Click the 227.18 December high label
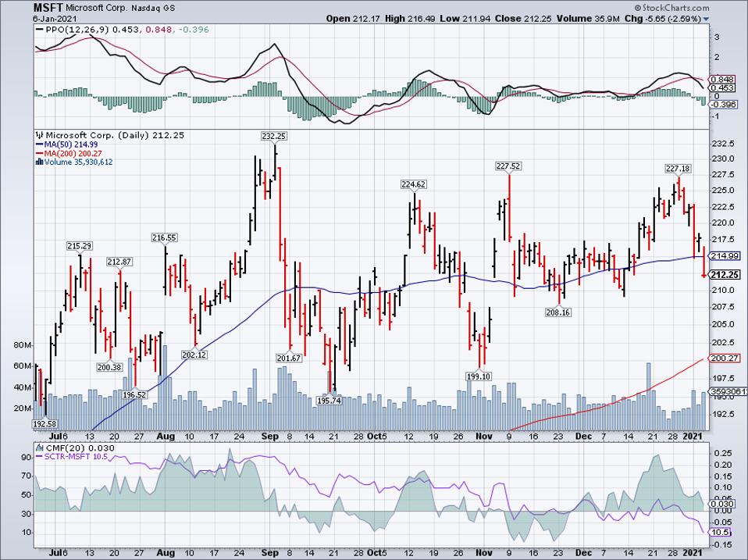 pyautogui.click(x=678, y=169)
